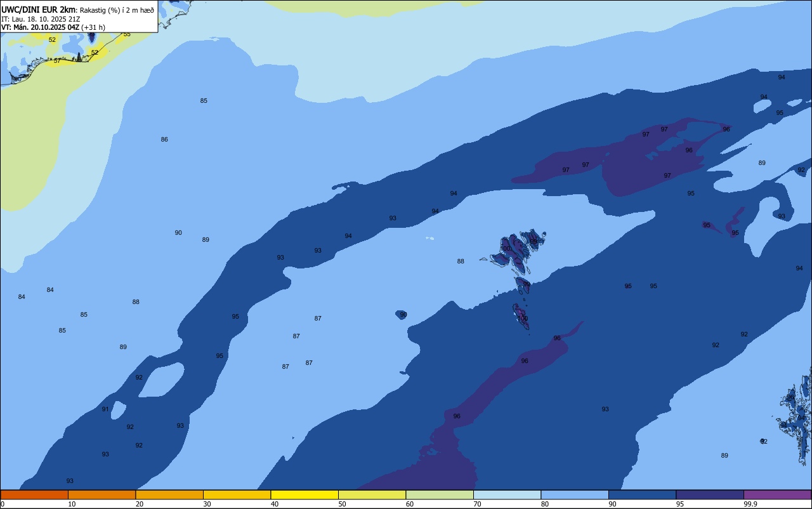This screenshot has width=812, height=509.
Task: Click the light blue 80–90 legend swatch
Action: (575, 494)
